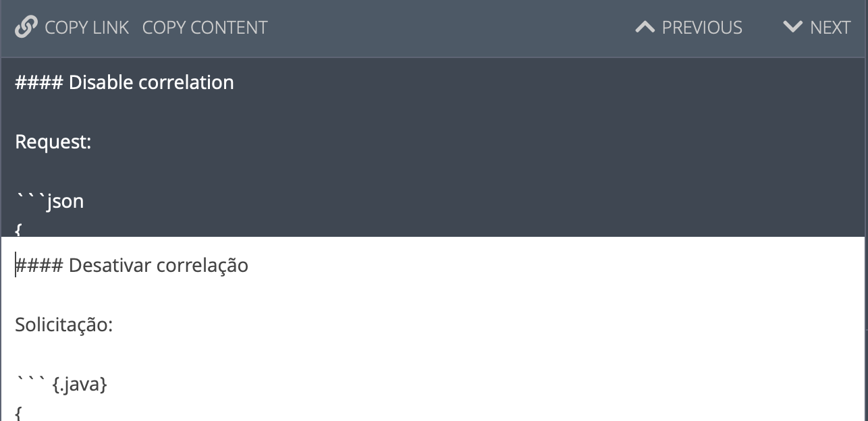Screen dimensions: 868x421
Task: Click the '####' marks before 'Disable'
Action: point(39,82)
